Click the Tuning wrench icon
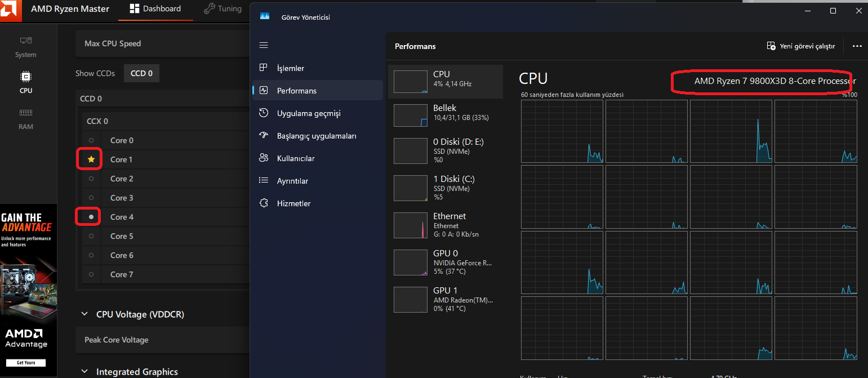Image resolution: width=868 pixels, height=378 pixels. point(209,8)
